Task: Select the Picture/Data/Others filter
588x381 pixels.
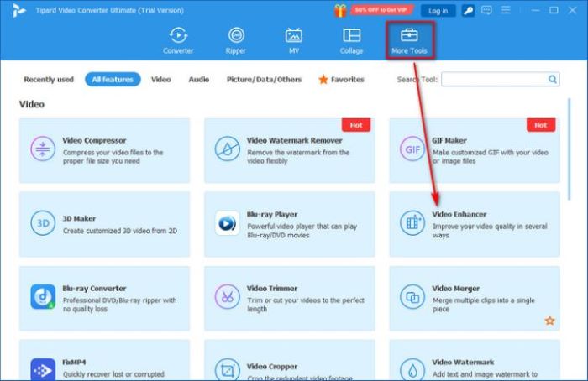Action: 264,80
